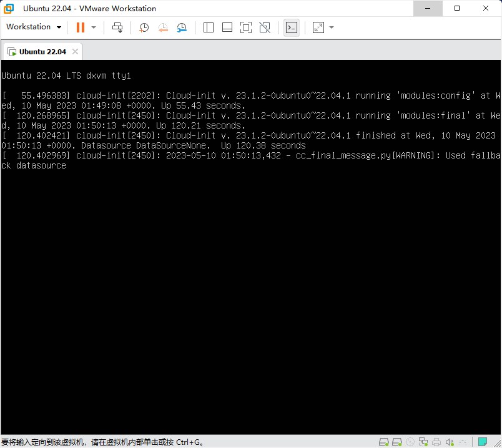Open the Workstation menu

pos(34,27)
